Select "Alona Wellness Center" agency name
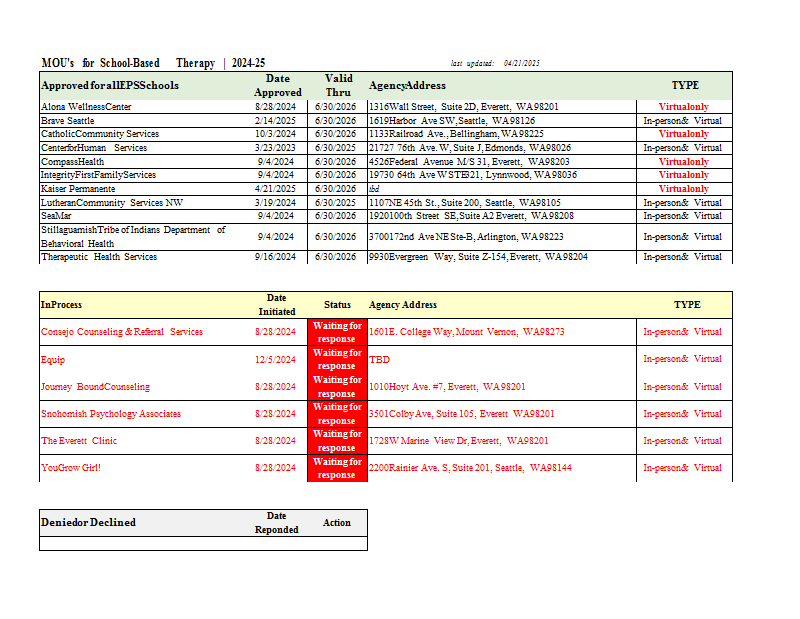This screenshot has width=800, height=619. coord(86,107)
